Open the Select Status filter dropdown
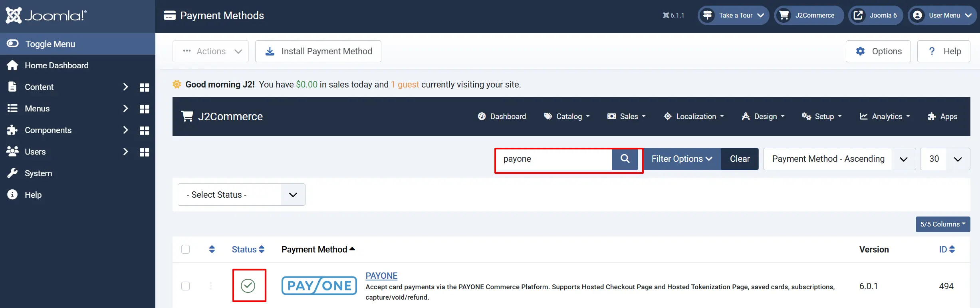 point(241,195)
